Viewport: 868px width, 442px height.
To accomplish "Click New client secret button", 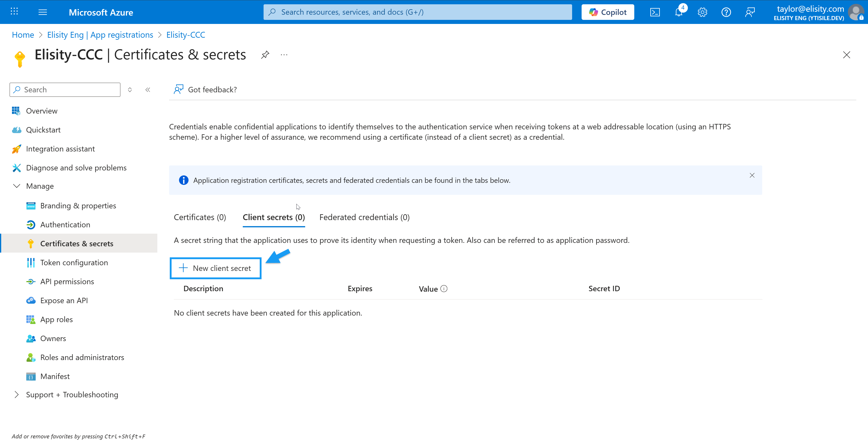I will pos(216,268).
